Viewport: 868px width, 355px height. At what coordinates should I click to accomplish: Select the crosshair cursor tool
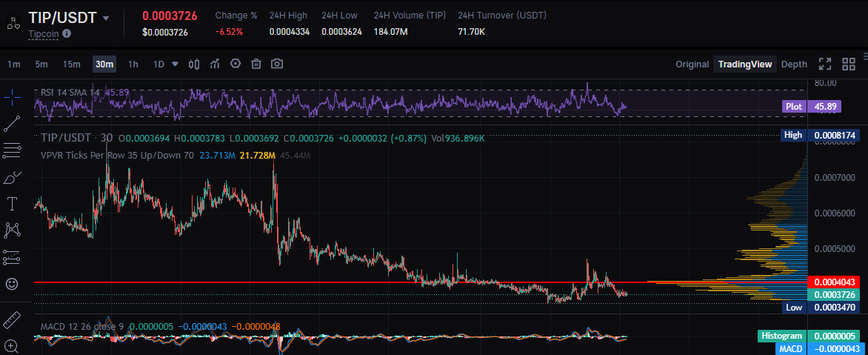point(12,98)
